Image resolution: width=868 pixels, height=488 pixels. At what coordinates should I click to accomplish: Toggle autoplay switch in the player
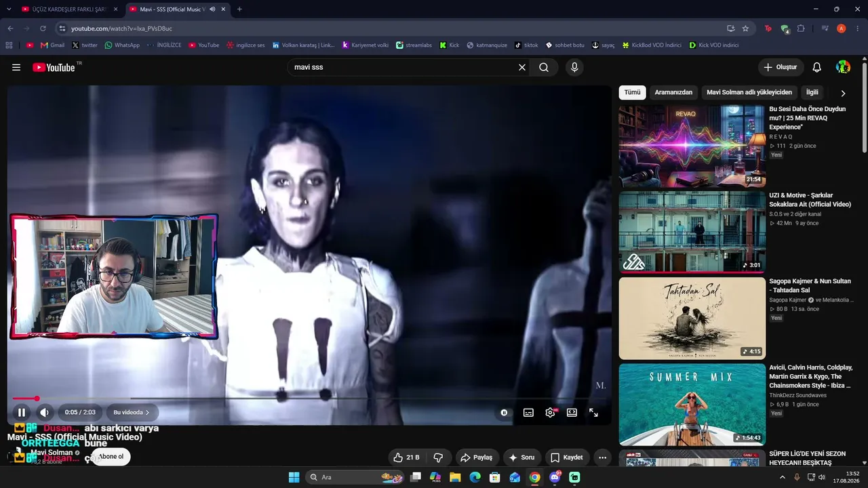point(504,412)
